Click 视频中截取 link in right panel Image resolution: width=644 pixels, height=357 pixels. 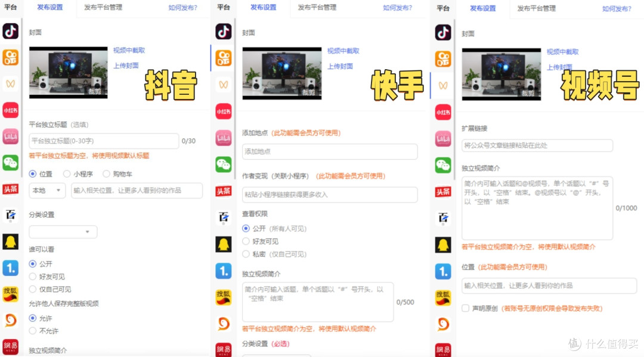(562, 52)
